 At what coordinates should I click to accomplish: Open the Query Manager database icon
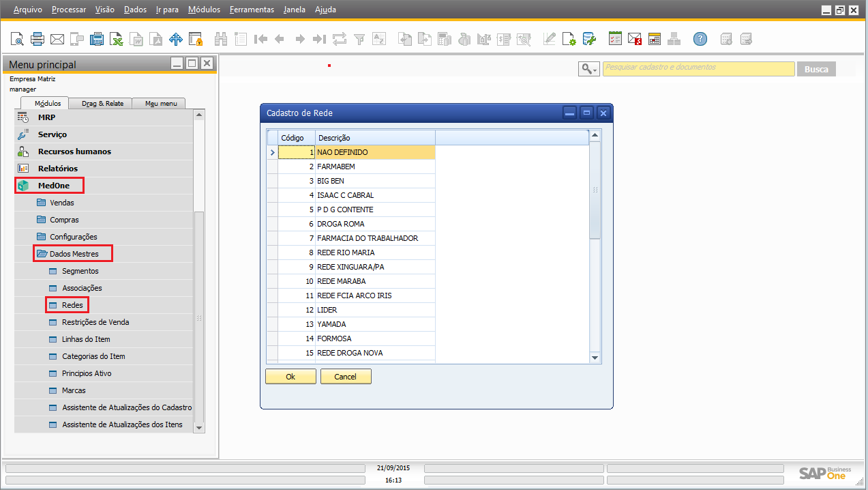[x=588, y=39]
